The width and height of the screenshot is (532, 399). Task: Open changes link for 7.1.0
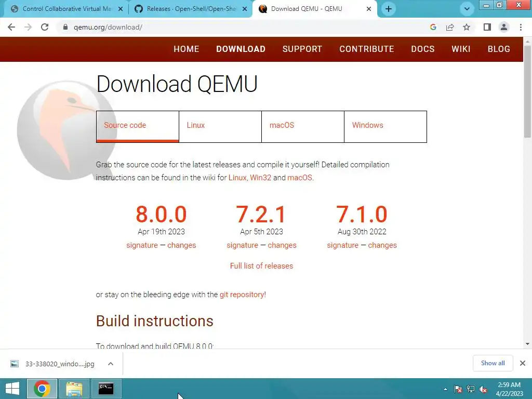pos(382,245)
